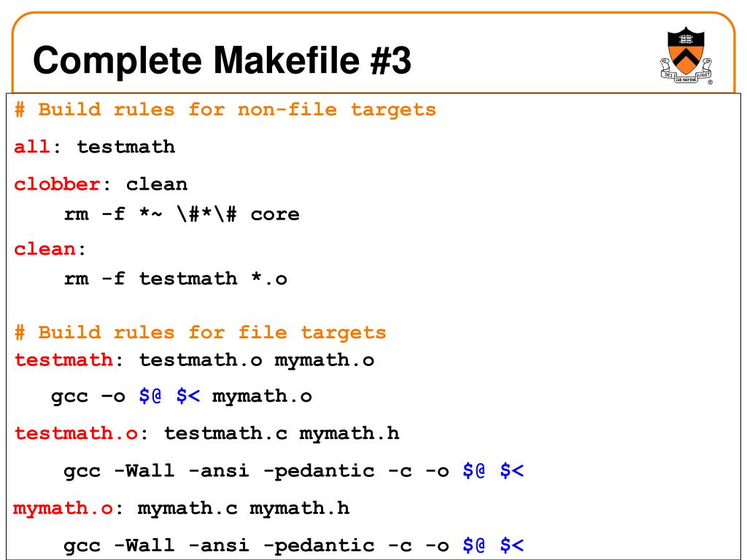Click the gcc command under mymath.o rule
The image size is (747, 560).
click(x=294, y=545)
